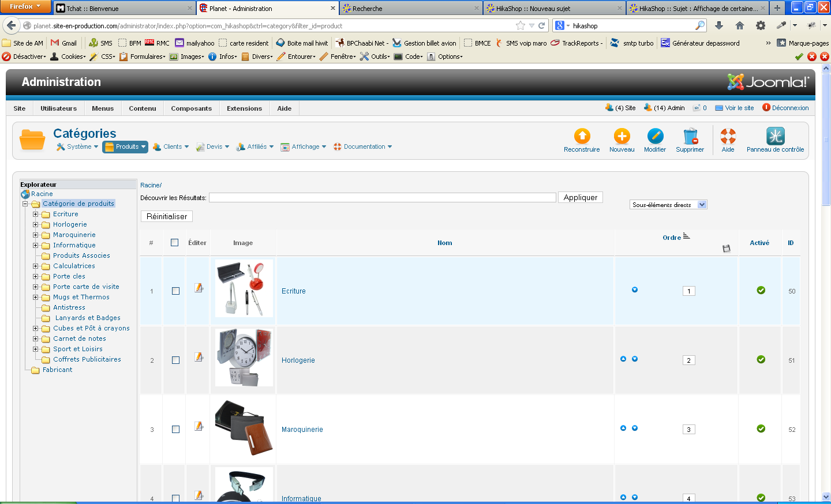Viewport: 831px width, 504px height.
Task: Click the Supprimer trash icon
Action: coord(690,136)
